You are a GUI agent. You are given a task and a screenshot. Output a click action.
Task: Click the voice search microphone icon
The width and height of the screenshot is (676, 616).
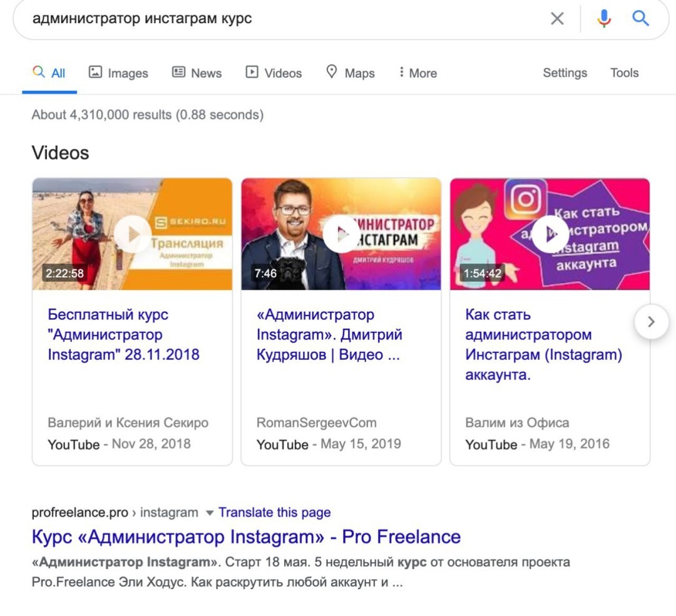click(x=603, y=18)
